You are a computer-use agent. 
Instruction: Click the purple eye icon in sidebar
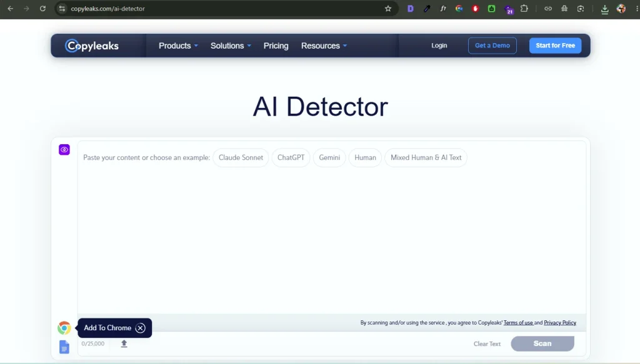point(64,150)
